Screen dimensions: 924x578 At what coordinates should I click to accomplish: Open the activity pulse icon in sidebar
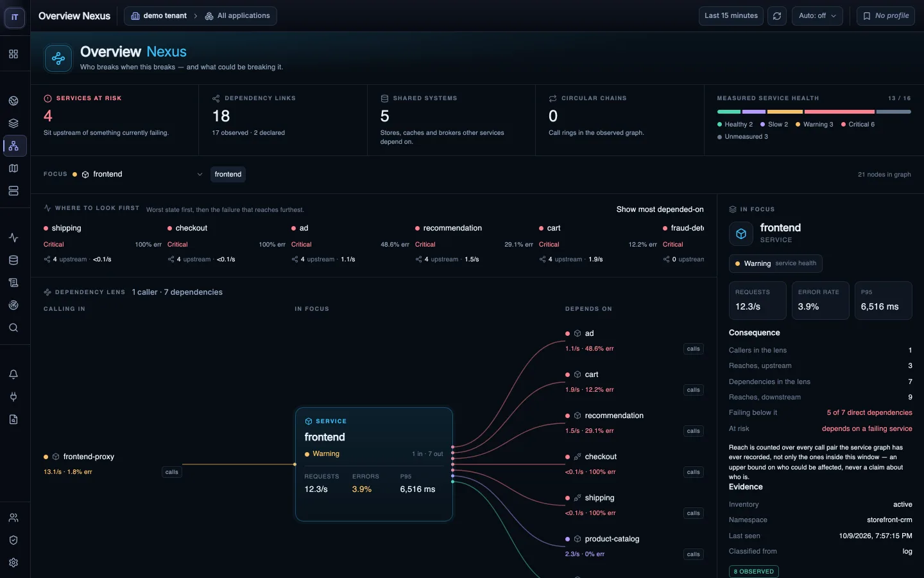click(x=13, y=238)
